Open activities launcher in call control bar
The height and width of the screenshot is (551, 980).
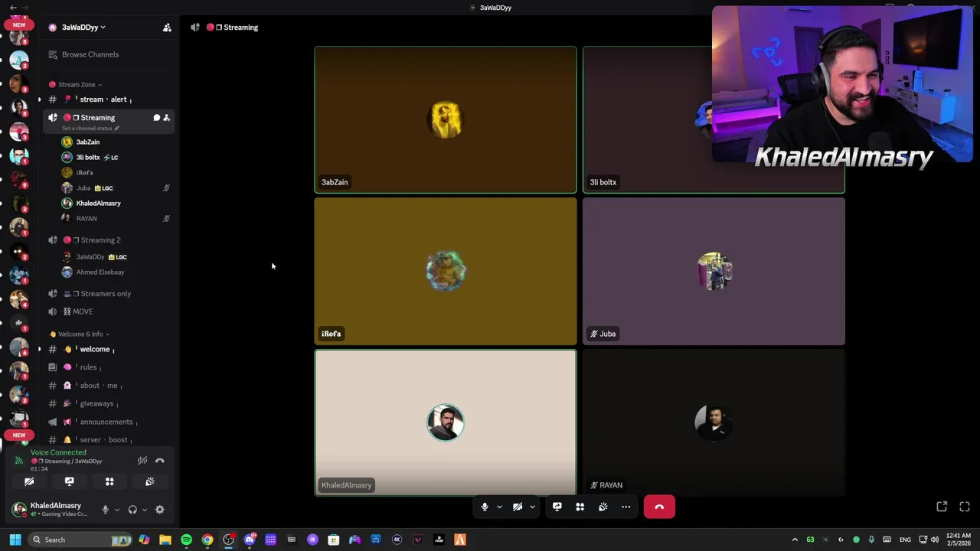580,507
